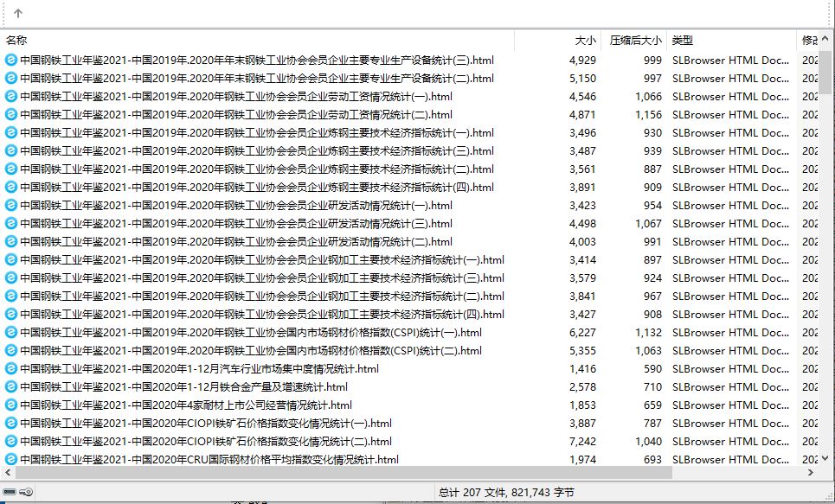Screen dimensions: 835x504
Task: Select the icon of CIOPI铁矿石价格指数变化情况统计(一).html
Action: (x=10, y=423)
